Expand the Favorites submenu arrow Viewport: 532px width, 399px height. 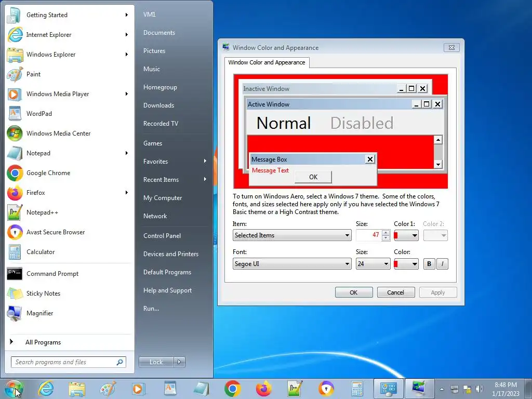click(x=205, y=161)
